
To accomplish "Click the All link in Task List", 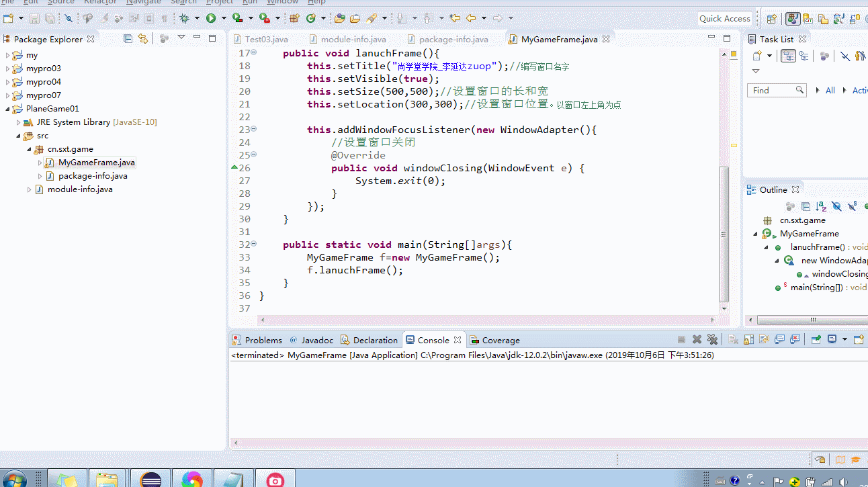I will 830,90.
